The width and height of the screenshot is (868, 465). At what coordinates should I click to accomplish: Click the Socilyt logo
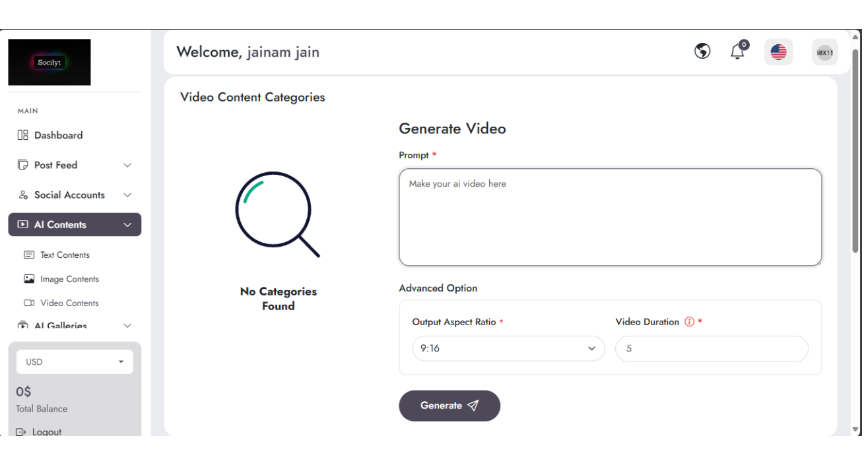point(50,63)
